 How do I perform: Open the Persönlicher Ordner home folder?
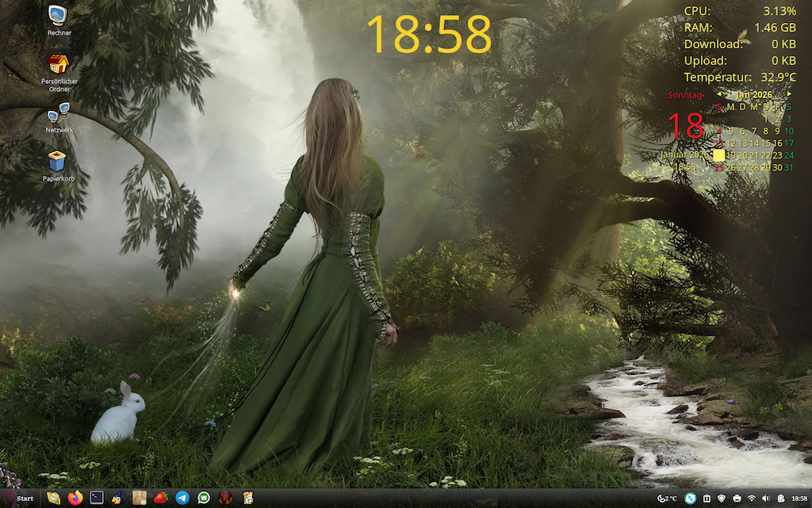(x=59, y=65)
